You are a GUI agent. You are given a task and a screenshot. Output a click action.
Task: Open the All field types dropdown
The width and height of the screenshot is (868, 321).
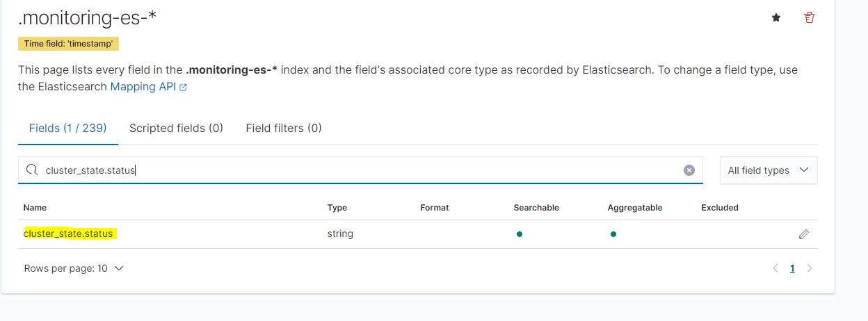(768, 170)
